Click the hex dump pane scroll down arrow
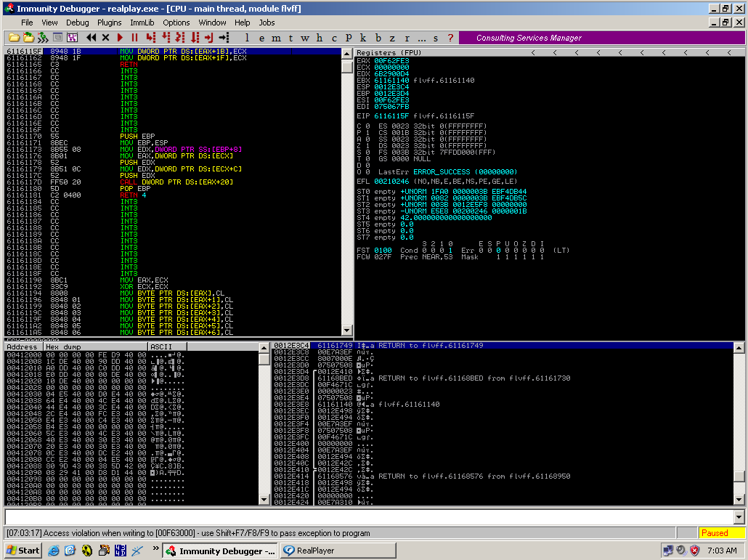Screen dimensions: 748x560 tap(264, 500)
